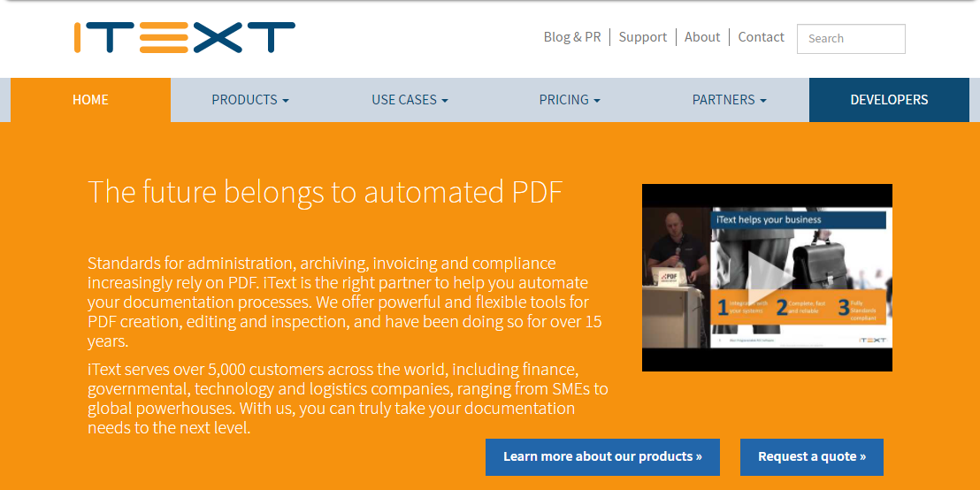The width and height of the screenshot is (980, 490).
Task: Click The future belongs to automated PDF heading
Action: 325,192
